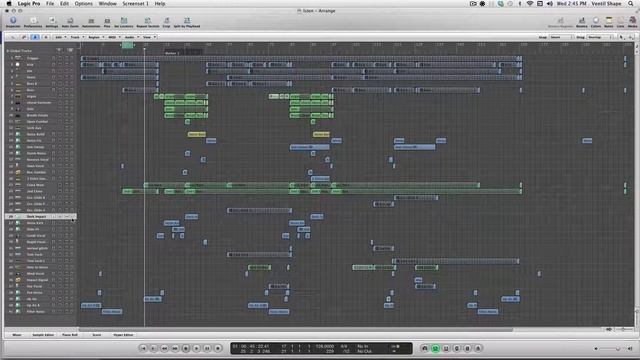Toggle the Auto Zoom toolbar icon

[70, 21]
